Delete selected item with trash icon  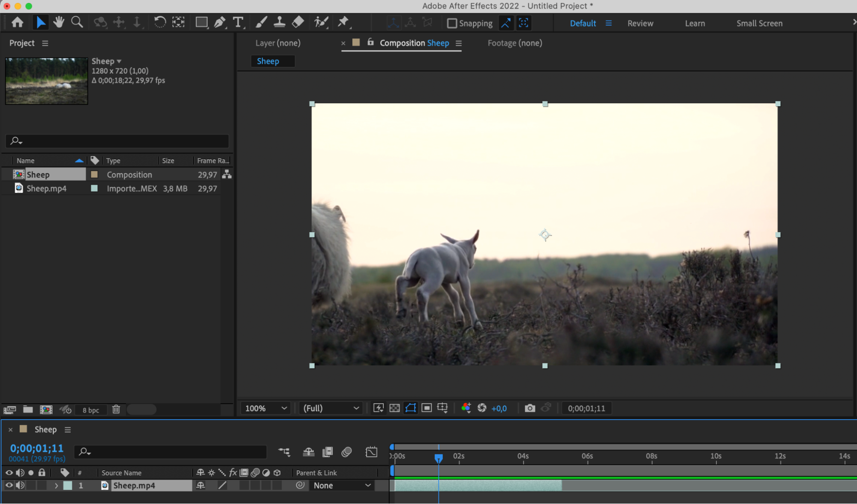pos(116,409)
